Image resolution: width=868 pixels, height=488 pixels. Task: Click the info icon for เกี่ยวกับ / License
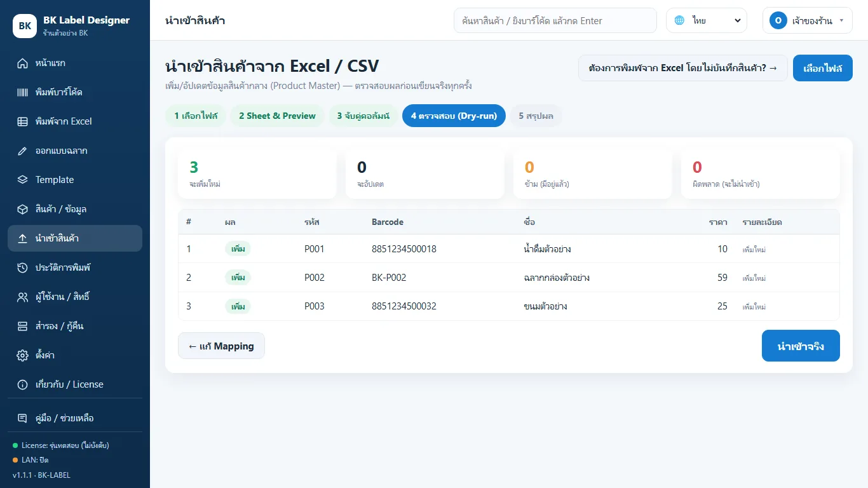(x=23, y=385)
